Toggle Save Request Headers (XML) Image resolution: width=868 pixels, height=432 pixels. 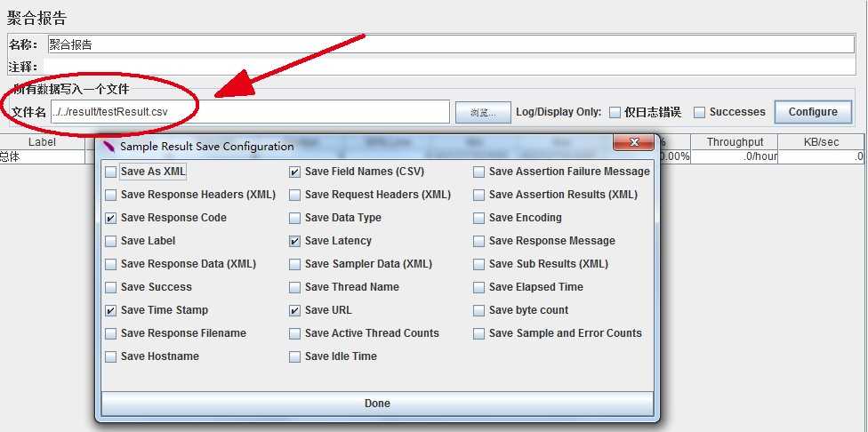click(295, 196)
